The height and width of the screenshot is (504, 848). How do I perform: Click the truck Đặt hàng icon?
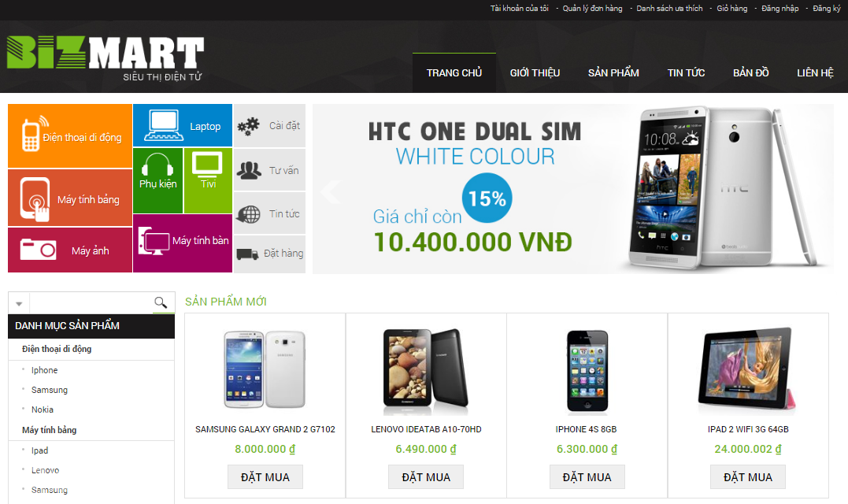(248, 254)
